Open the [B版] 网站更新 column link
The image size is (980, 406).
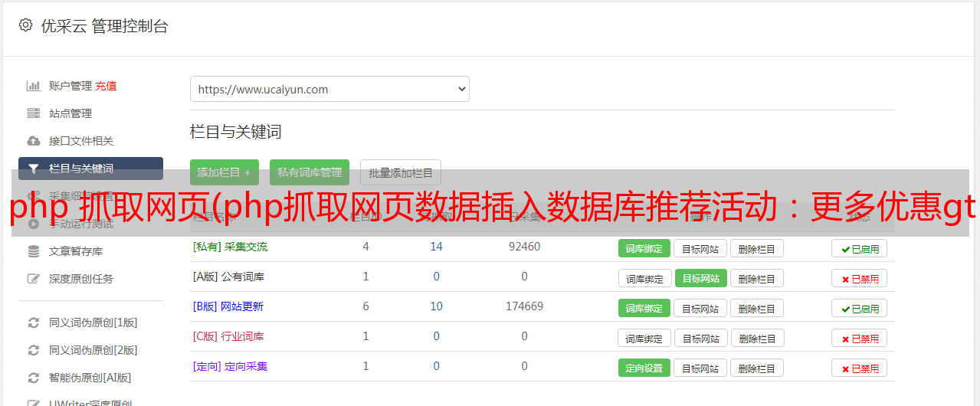[x=228, y=306]
